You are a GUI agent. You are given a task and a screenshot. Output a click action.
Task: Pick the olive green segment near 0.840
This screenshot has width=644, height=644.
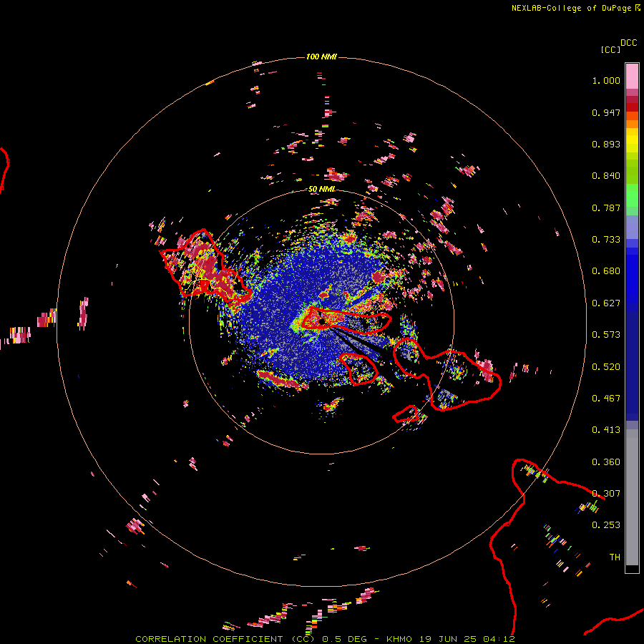pos(632,172)
